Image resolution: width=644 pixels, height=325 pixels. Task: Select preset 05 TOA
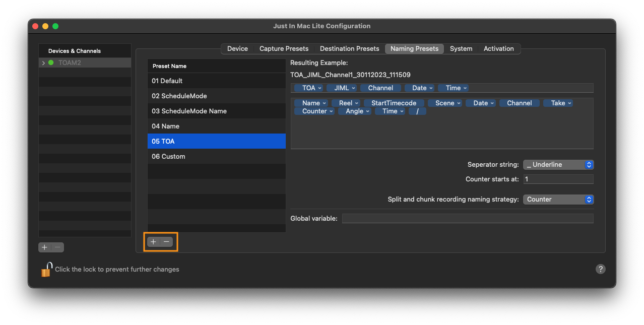[217, 141]
